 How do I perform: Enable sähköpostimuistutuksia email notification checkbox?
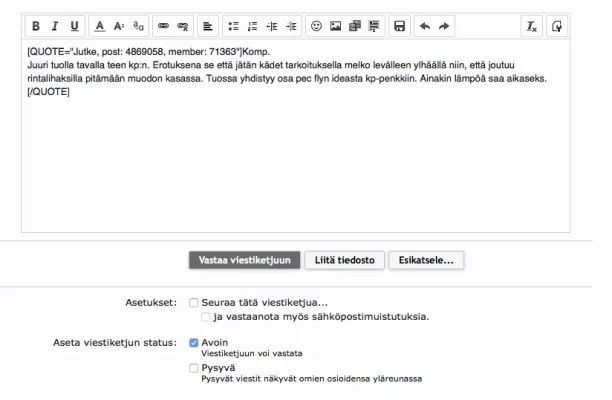[x=206, y=316]
